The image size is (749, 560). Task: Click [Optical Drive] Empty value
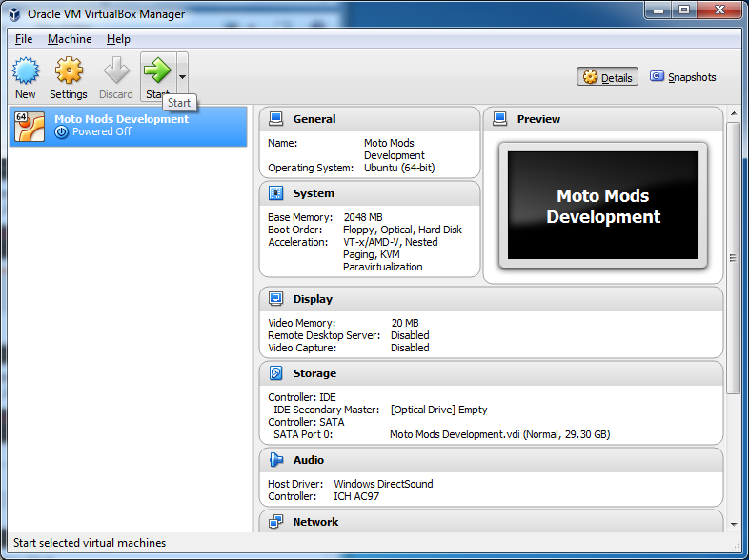438,410
